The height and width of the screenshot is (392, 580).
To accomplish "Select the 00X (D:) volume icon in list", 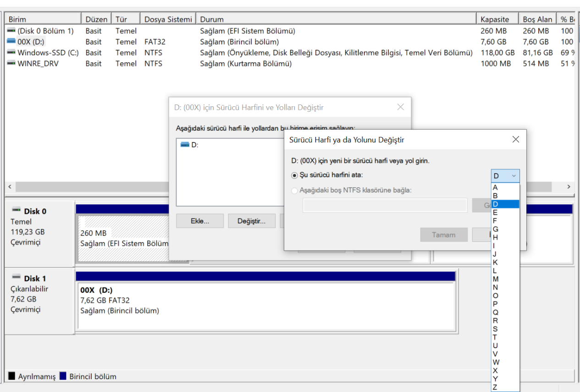I will 11,42.
